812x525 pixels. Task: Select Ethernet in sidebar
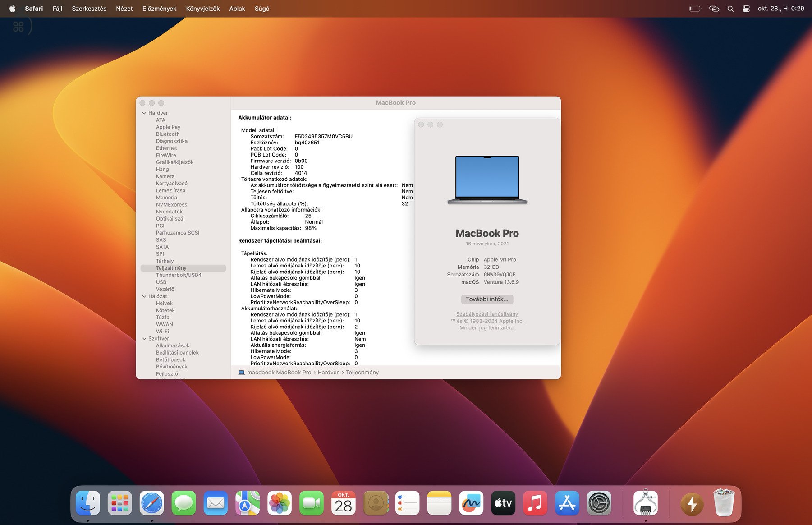point(166,148)
